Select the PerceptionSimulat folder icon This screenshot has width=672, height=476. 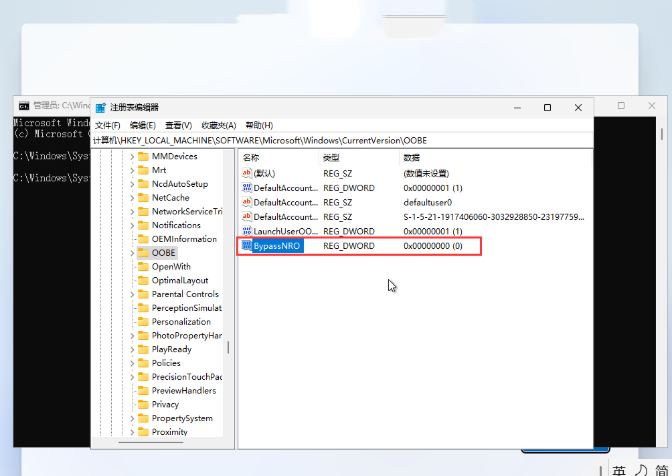[x=143, y=308]
